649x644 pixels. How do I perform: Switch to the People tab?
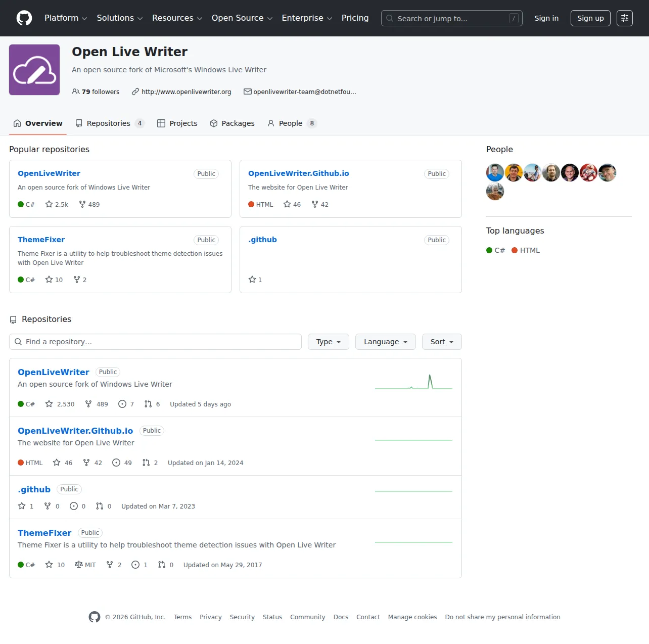click(292, 123)
